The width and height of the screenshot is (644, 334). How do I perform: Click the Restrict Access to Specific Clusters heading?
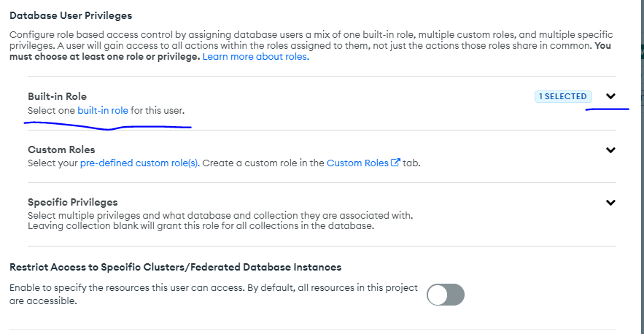[175, 268]
